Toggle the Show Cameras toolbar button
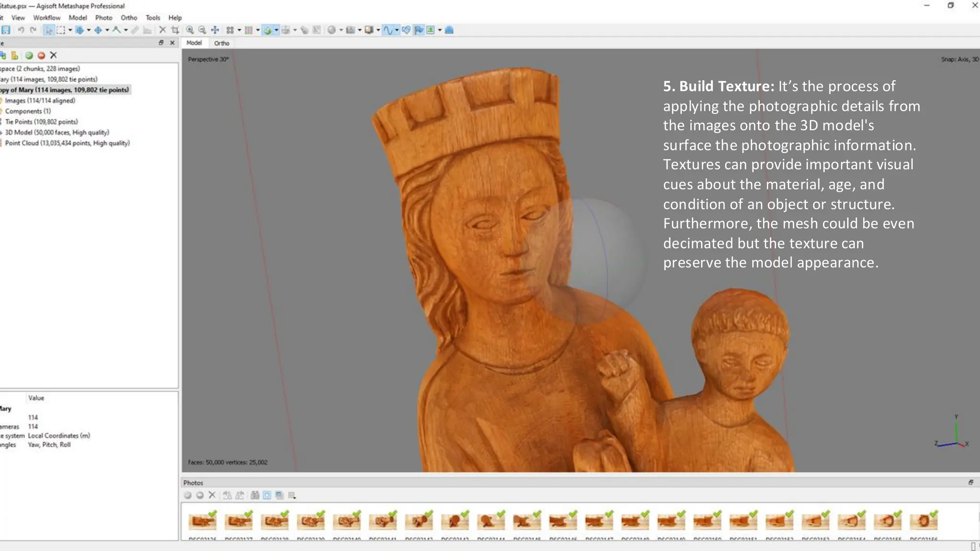 tap(350, 30)
